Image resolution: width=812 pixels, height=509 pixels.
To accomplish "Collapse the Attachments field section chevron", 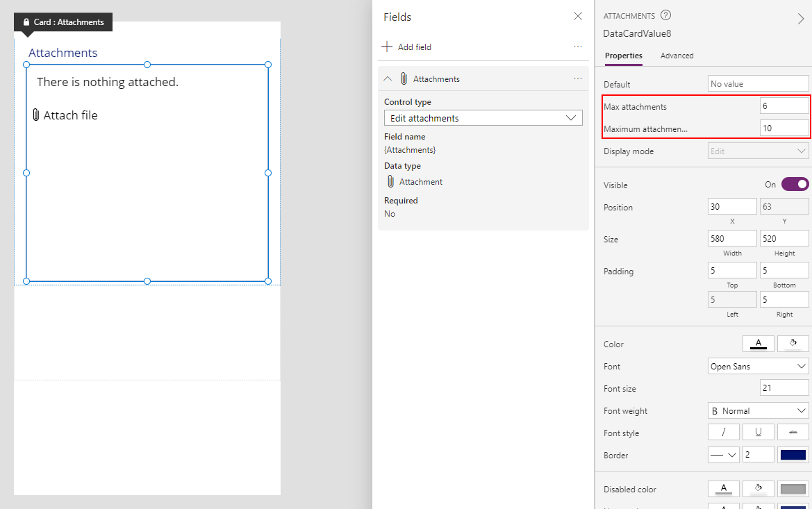I will click(388, 78).
